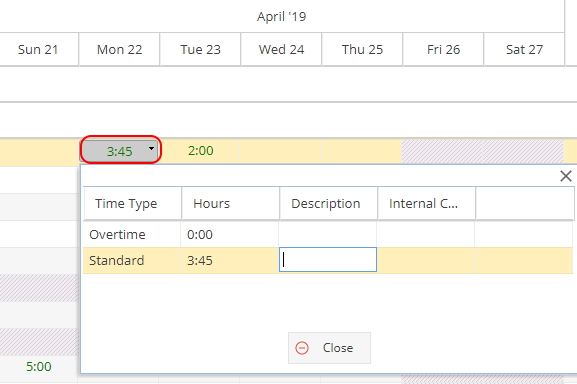Click the Fri 26 day header
The width and height of the screenshot is (577, 384).
coord(443,49)
